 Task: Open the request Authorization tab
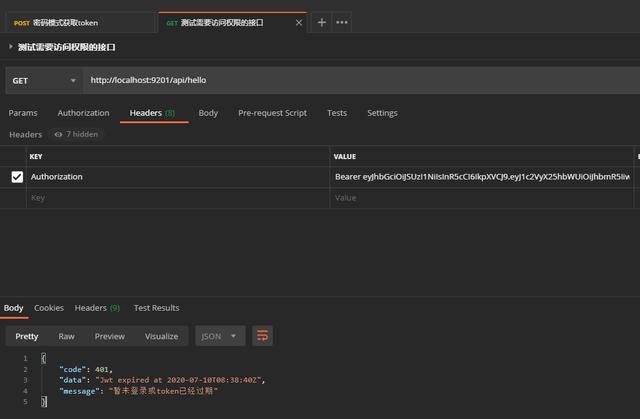(83, 113)
